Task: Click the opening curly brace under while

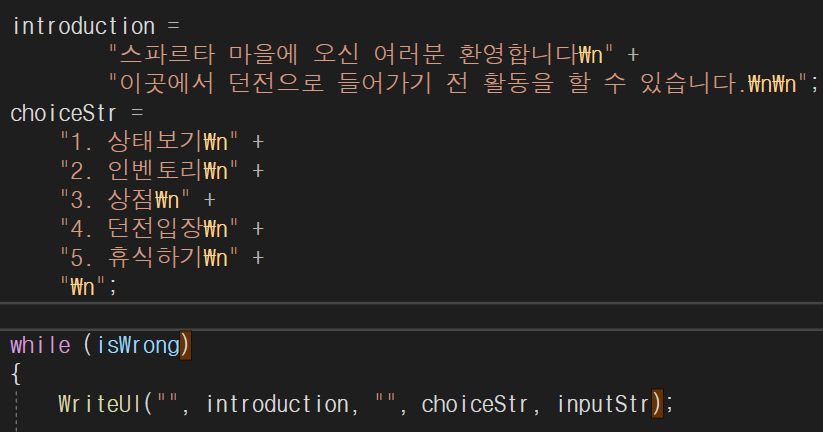Action: pos(16,374)
